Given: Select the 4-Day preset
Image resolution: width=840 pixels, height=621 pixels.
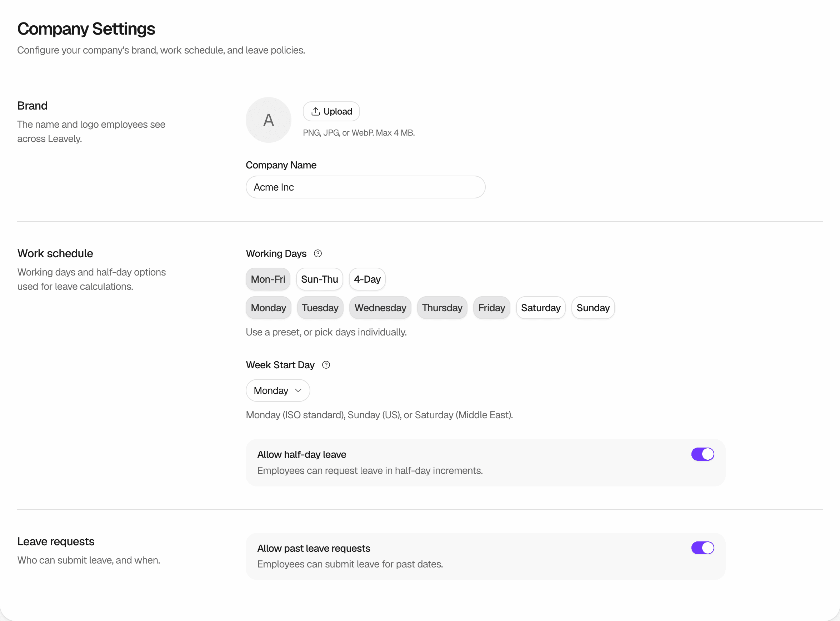Looking at the screenshot, I should (367, 279).
